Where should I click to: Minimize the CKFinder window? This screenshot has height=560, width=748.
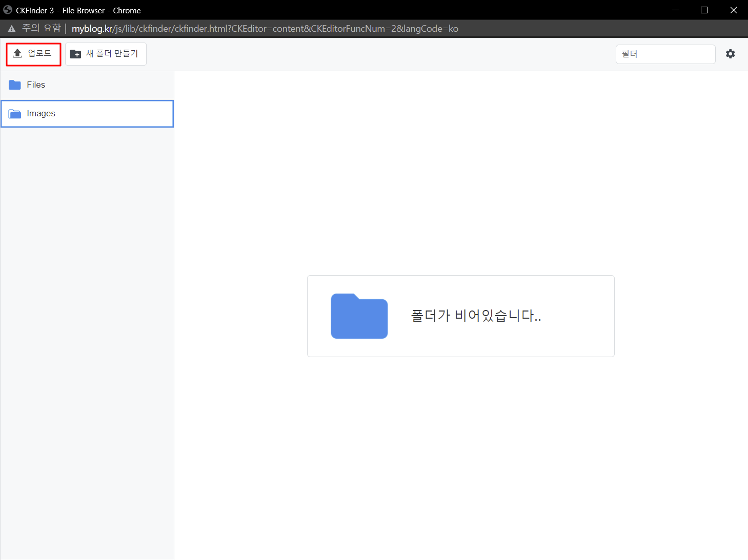click(675, 10)
